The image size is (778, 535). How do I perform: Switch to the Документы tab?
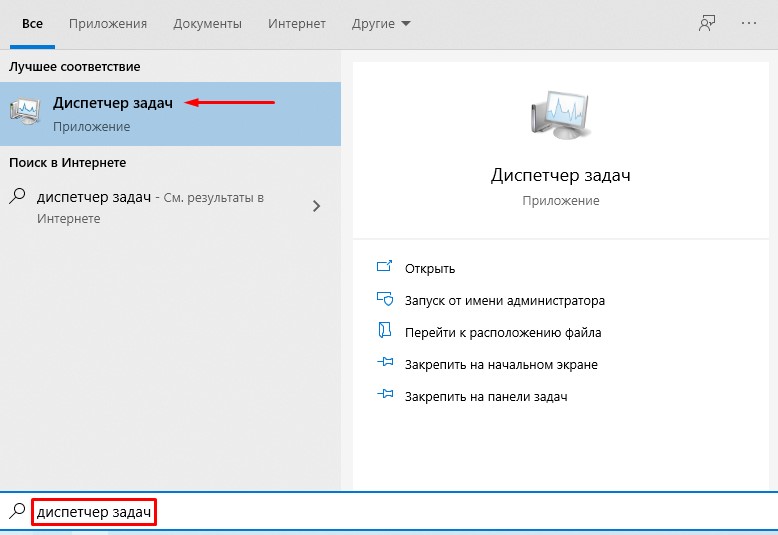pos(207,24)
